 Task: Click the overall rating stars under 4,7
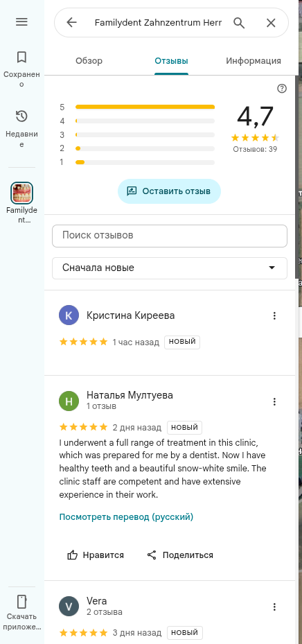tap(255, 137)
